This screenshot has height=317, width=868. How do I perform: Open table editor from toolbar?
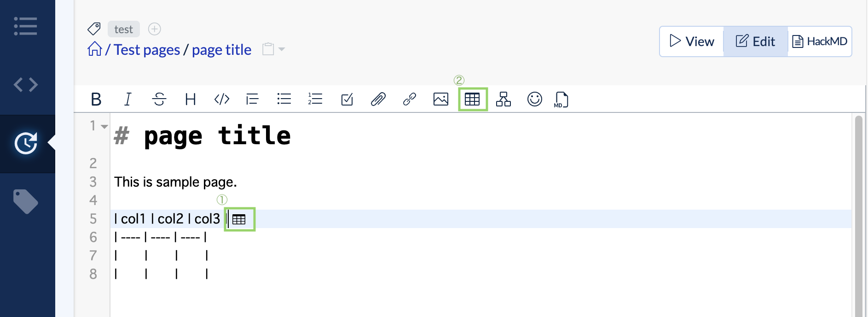472,99
